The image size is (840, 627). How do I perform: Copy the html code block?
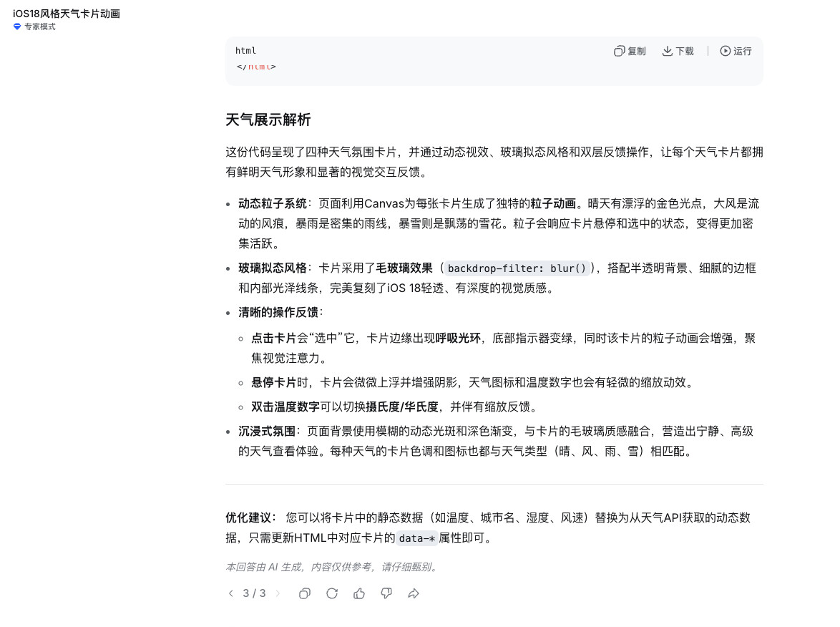coord(630,51)
